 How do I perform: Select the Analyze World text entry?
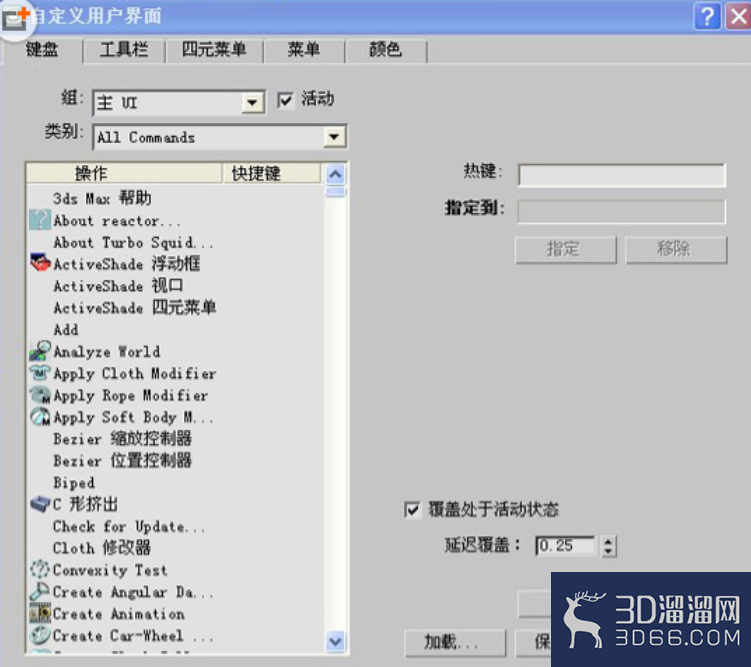point(106,351)
